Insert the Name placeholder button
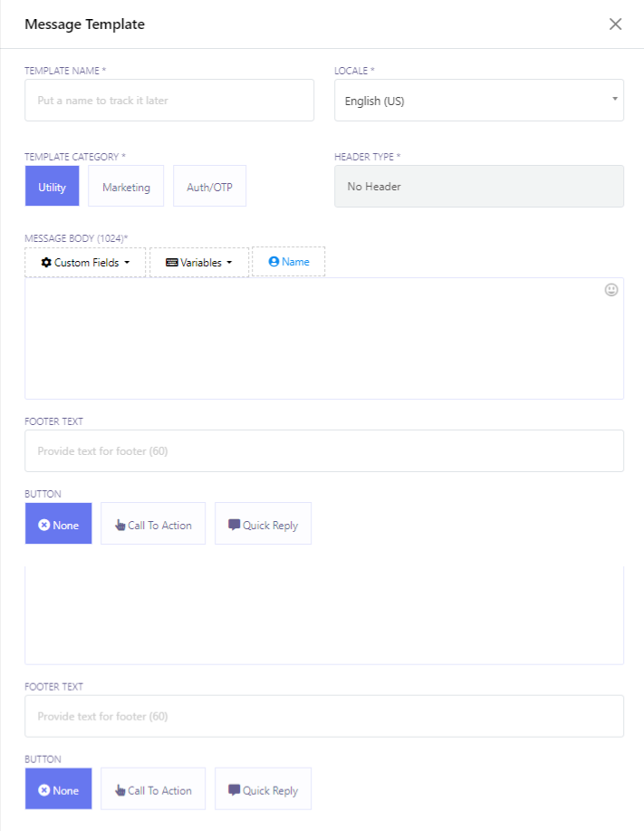 [288, 261]
